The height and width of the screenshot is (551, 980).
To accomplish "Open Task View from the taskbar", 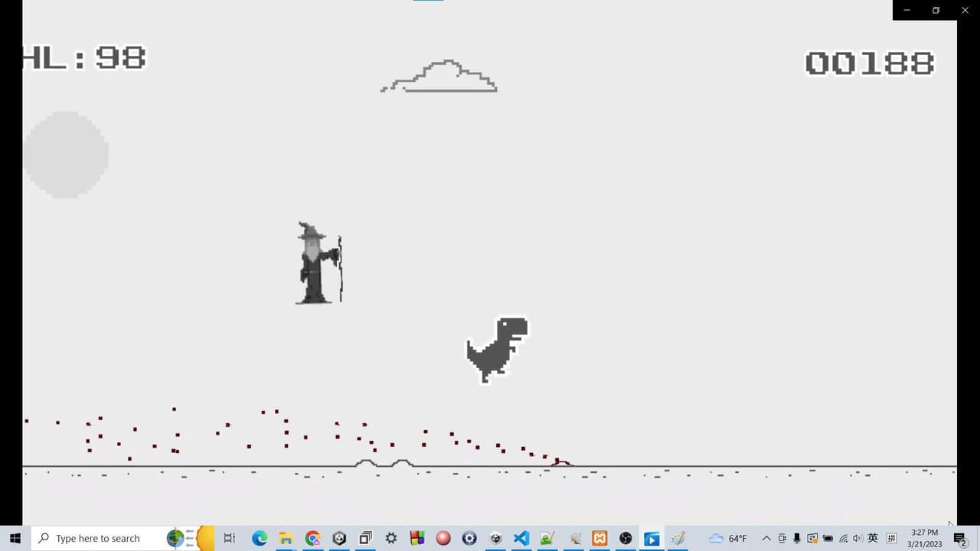I will point(229,538).
